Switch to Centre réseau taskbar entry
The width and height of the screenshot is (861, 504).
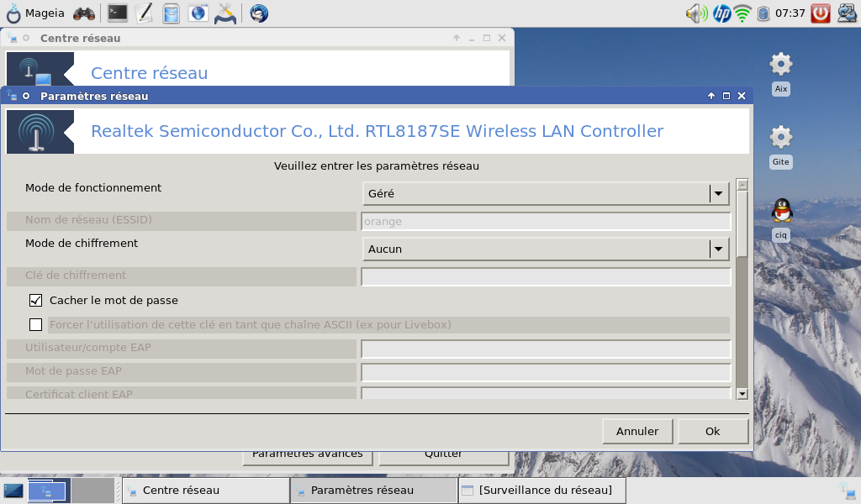205,491
